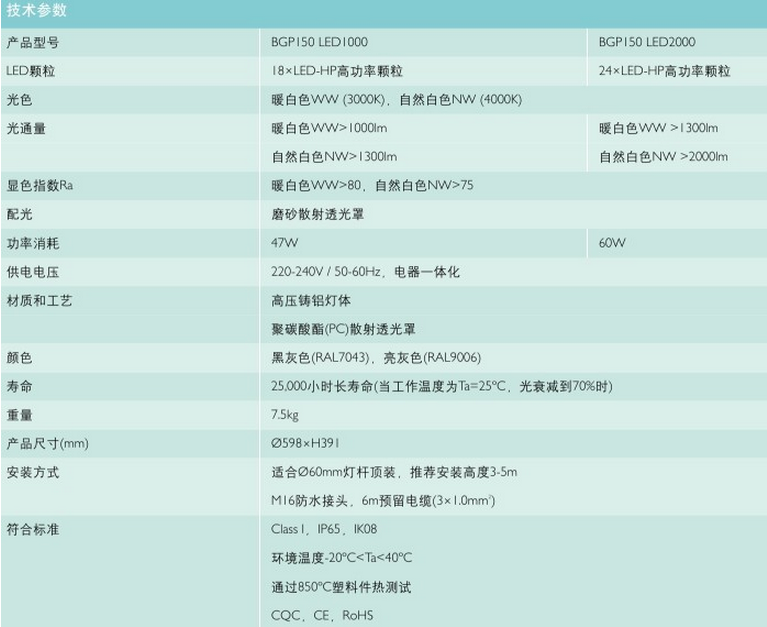Click the 光通量 row label
Image resolution: width=767 pixels, height=627 pixels.
click(27, 128)
